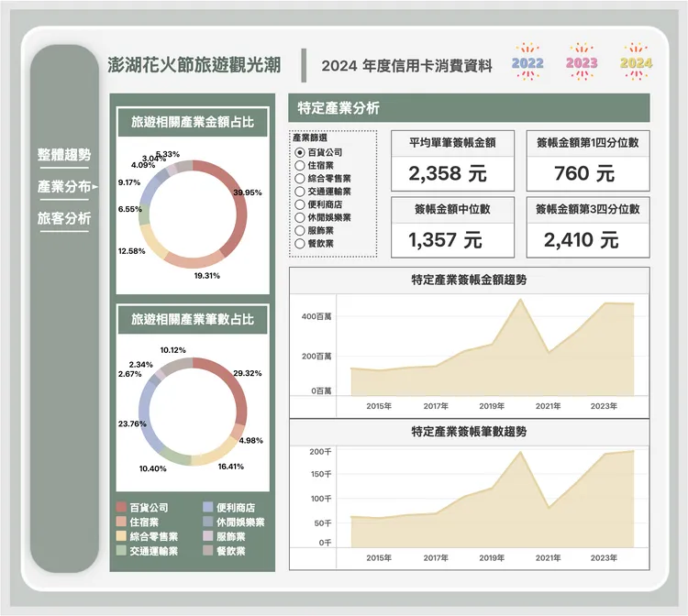Click 2021年 on the count trend axis
688x616 pixels.
[x=548, y=558]
